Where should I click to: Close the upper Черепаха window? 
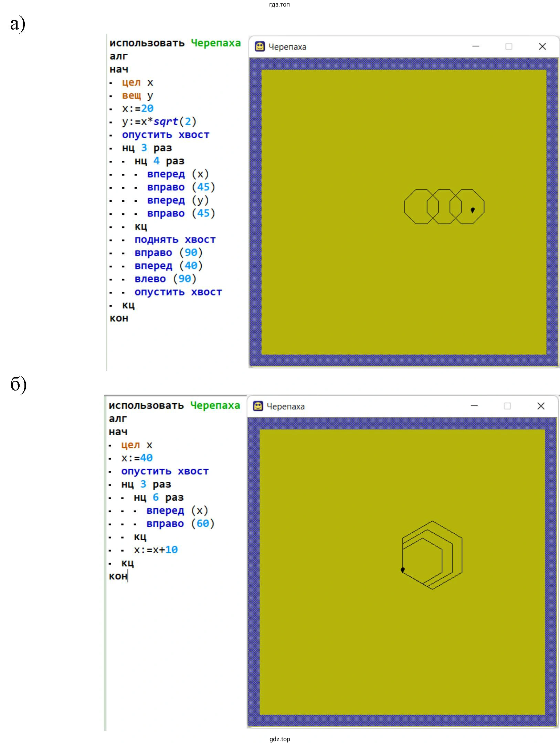point(542,46)
